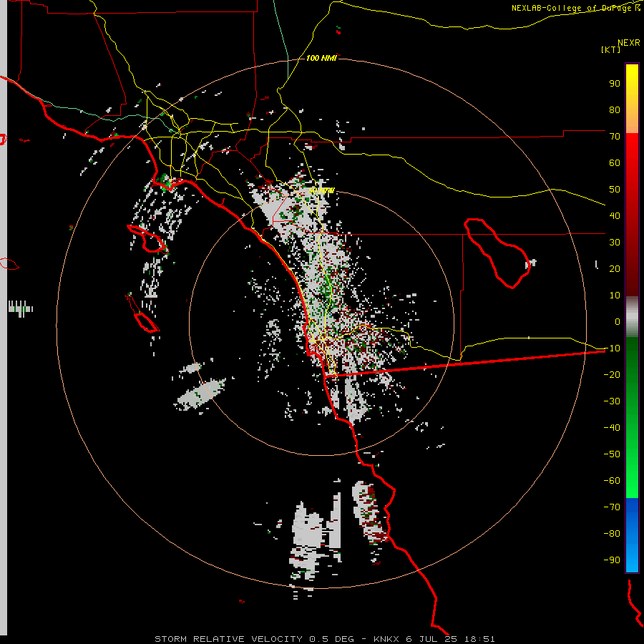Click the 90 value on velocity scale
The width and height of the screenshot is (644, 644).
tap(615, 84)
